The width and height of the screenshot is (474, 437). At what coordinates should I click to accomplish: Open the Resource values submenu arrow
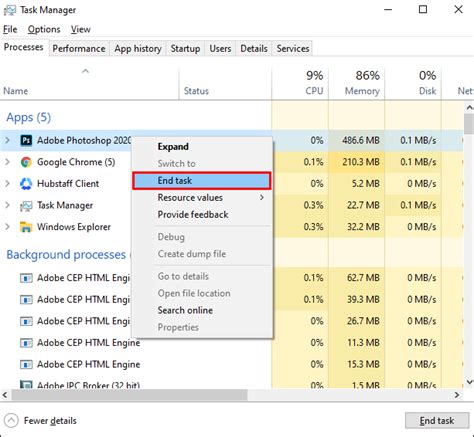[262, 197]
